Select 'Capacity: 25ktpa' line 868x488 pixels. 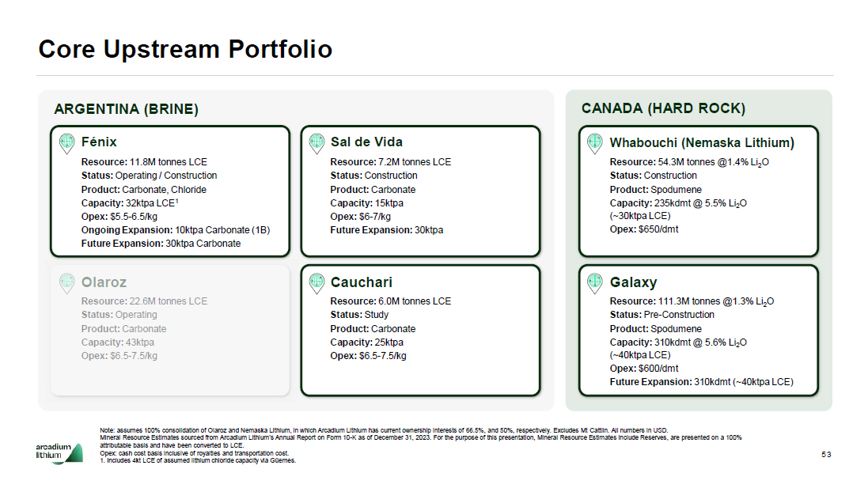pyautogui.click(x=367, y=342)
